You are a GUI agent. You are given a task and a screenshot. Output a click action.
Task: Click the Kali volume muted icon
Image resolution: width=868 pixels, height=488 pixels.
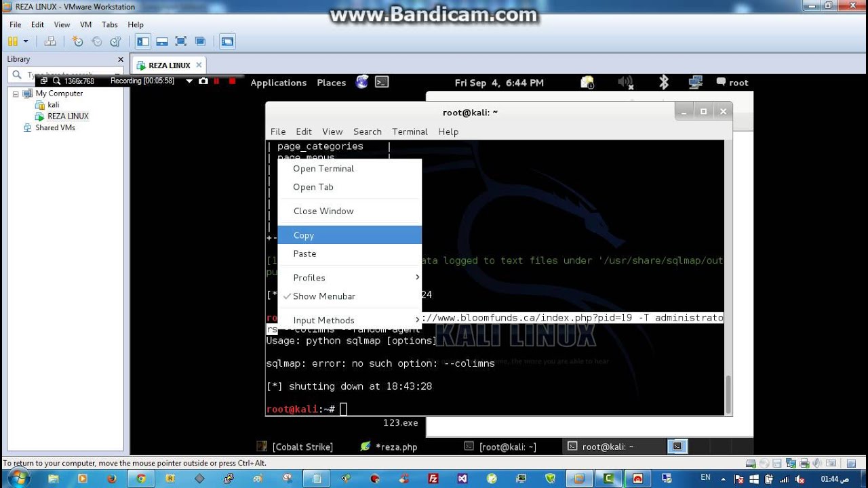point(625,82)
